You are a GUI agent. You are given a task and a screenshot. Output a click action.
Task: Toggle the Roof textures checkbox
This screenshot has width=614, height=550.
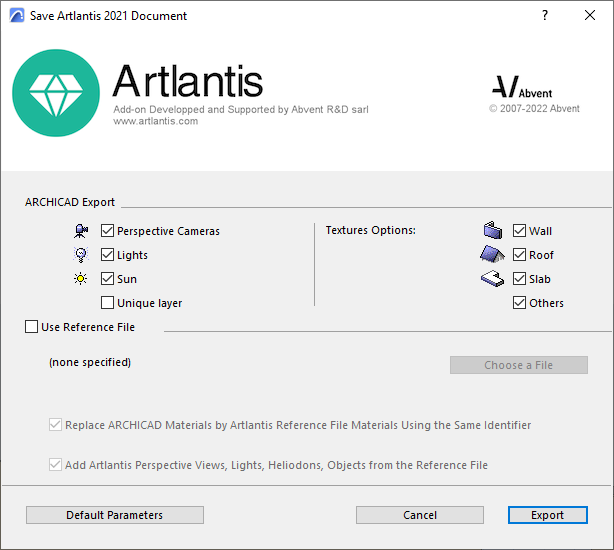click(x=519, y=255)
